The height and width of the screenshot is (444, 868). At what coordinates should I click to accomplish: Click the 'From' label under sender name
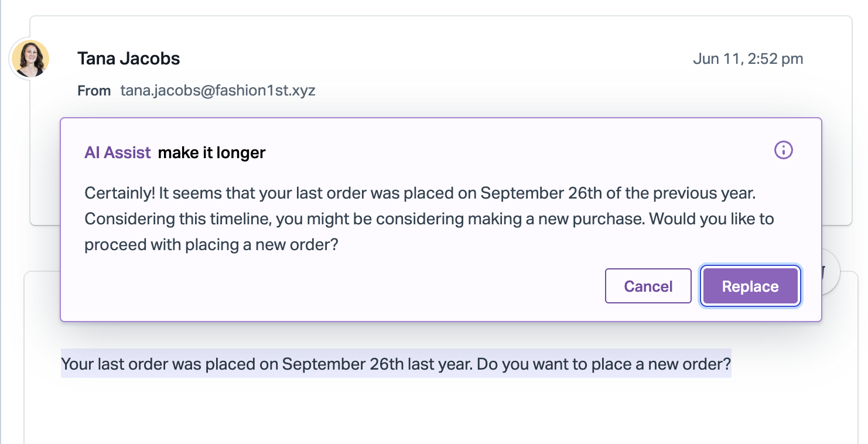click(94, 91)
